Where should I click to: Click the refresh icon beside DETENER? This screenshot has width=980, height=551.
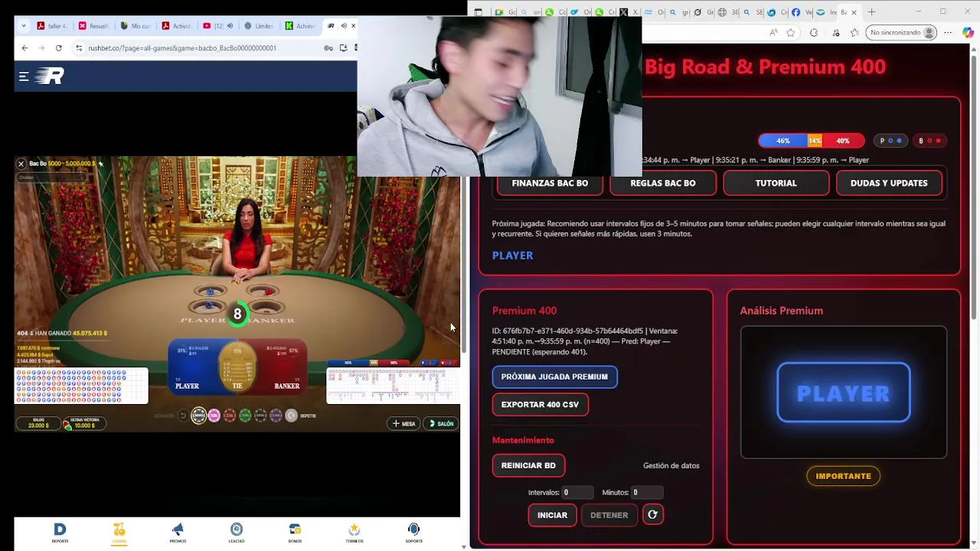coord(652,515)
